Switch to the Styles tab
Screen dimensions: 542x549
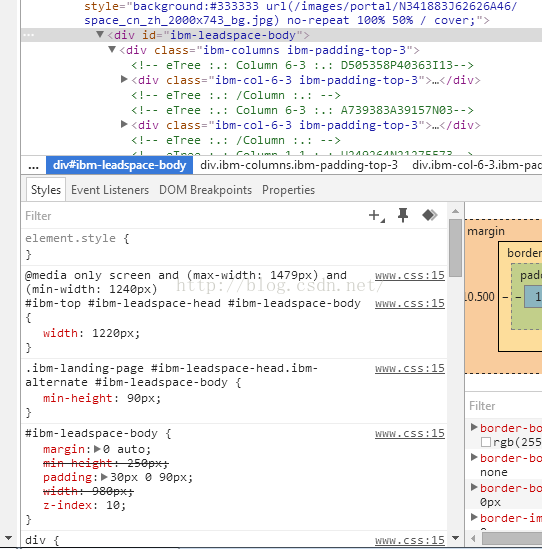(x=46, y=190)
